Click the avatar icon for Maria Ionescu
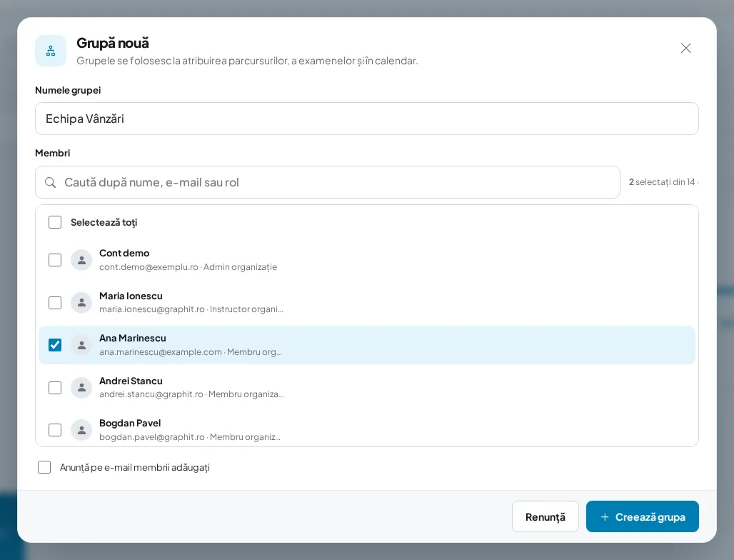This screenshot has width=734, height=560. [x=81, y=302]
